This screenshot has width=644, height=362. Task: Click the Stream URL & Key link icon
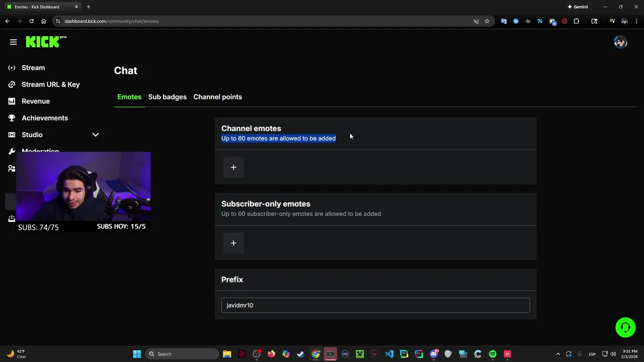12,84
